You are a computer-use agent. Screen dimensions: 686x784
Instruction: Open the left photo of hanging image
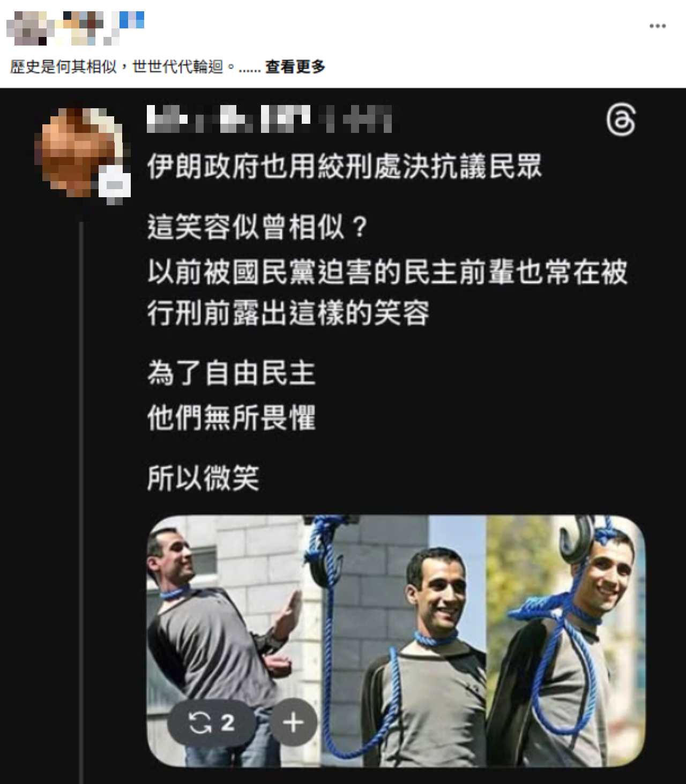[234, 641]
